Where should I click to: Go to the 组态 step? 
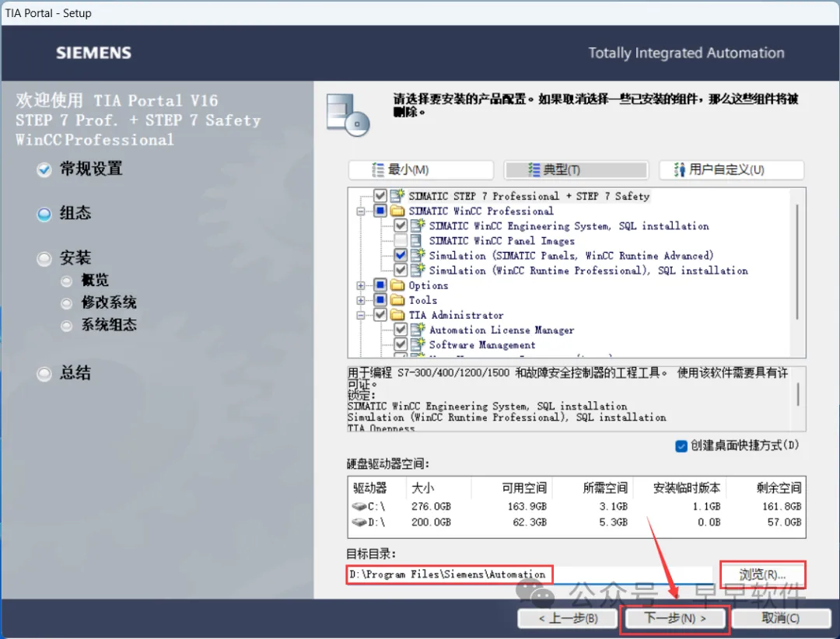(65, 213)
